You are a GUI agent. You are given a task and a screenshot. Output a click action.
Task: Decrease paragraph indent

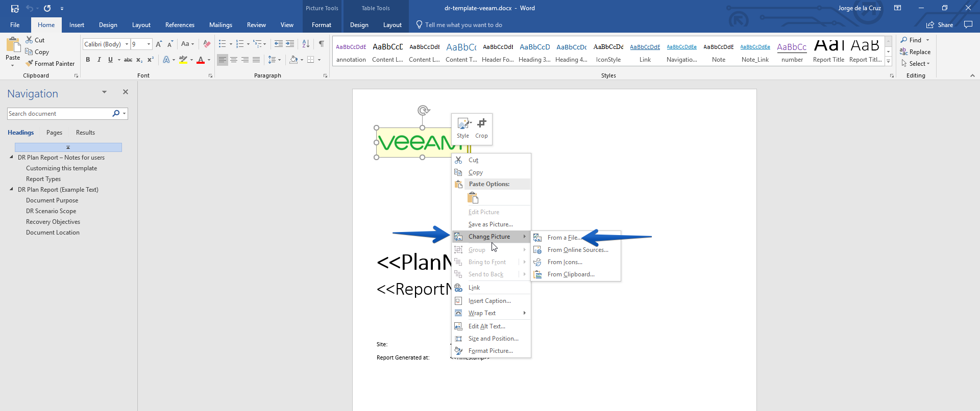tap(278, 44)
